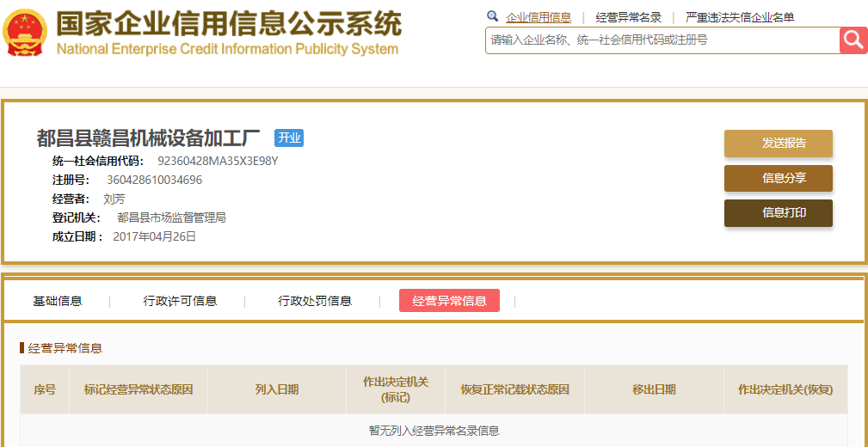Focus the enterprise name search field
868x447 pixels.
(x=662, y=40)
